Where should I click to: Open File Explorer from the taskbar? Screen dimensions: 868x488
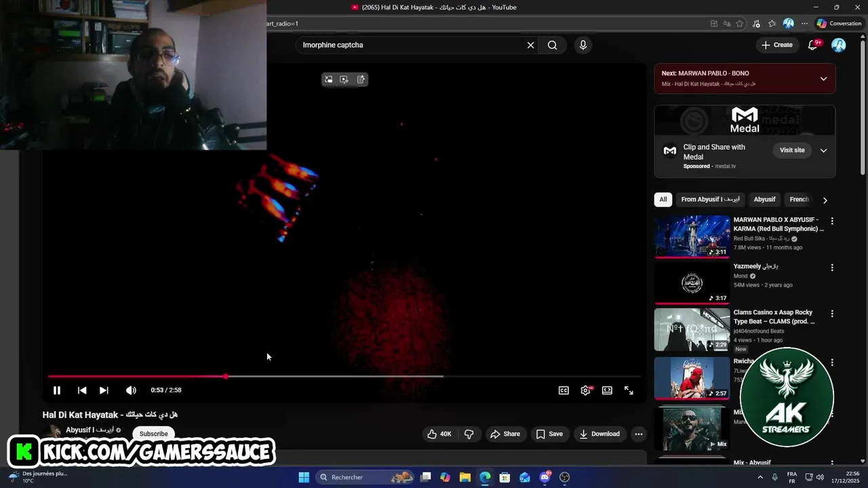(465, 477)
